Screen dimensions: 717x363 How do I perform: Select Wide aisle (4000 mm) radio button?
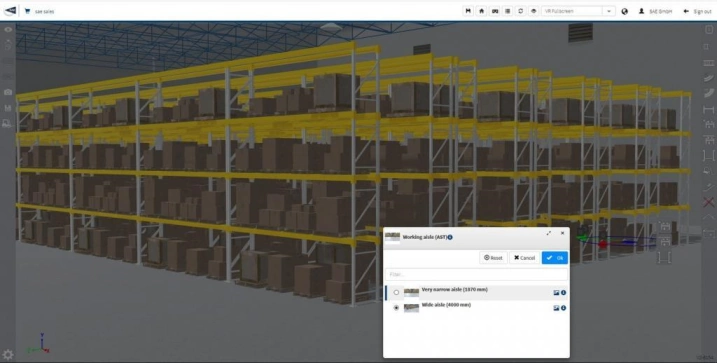point(396,308)
